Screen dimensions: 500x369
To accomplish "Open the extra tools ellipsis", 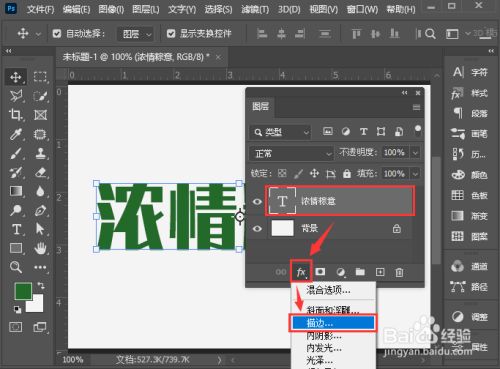I will click(40, 267).
